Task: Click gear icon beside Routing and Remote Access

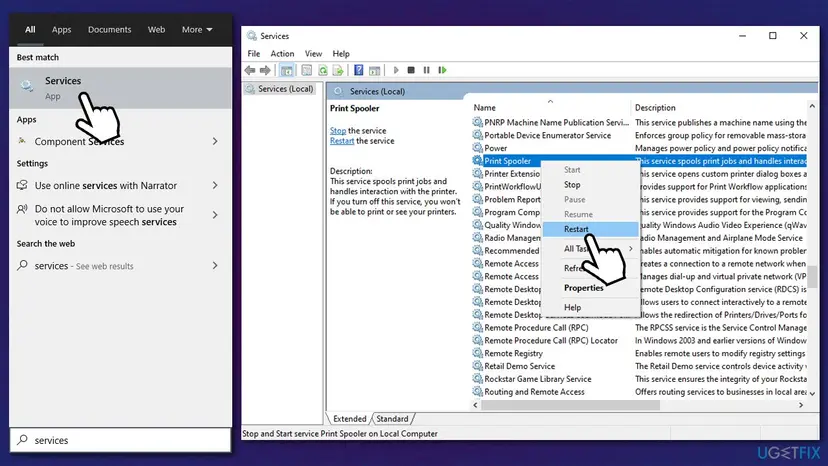Action: 477,392
